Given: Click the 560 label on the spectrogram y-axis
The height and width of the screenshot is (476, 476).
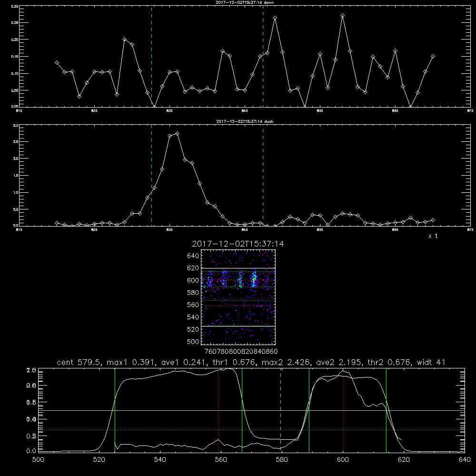Looking at the screenshot, I should tap(193, 305).
